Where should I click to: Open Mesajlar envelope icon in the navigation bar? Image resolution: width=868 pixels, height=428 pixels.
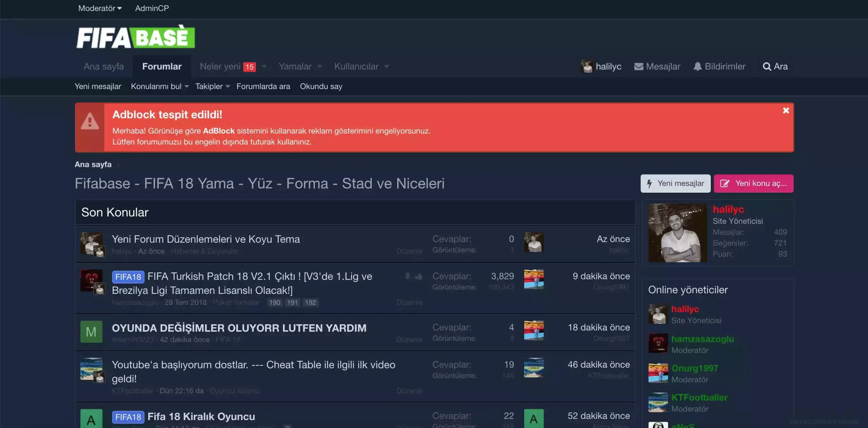click(638, 66)
